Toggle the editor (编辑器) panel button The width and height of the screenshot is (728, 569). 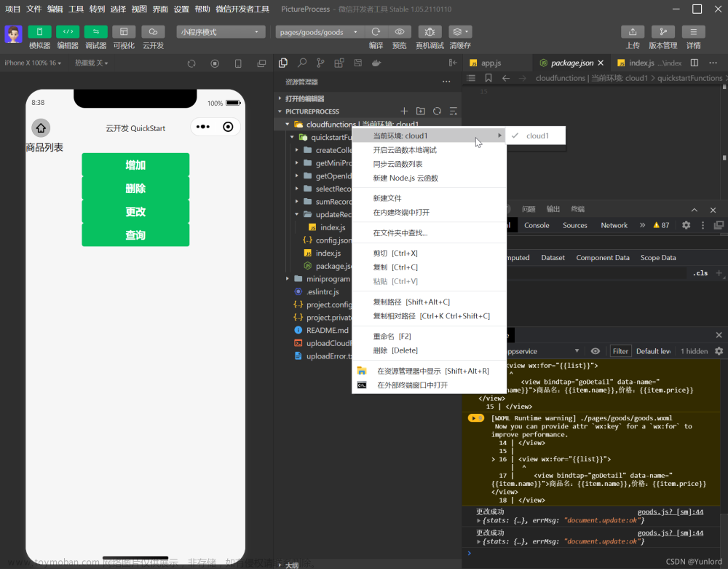pyautogui.click(x=68, y=31)
